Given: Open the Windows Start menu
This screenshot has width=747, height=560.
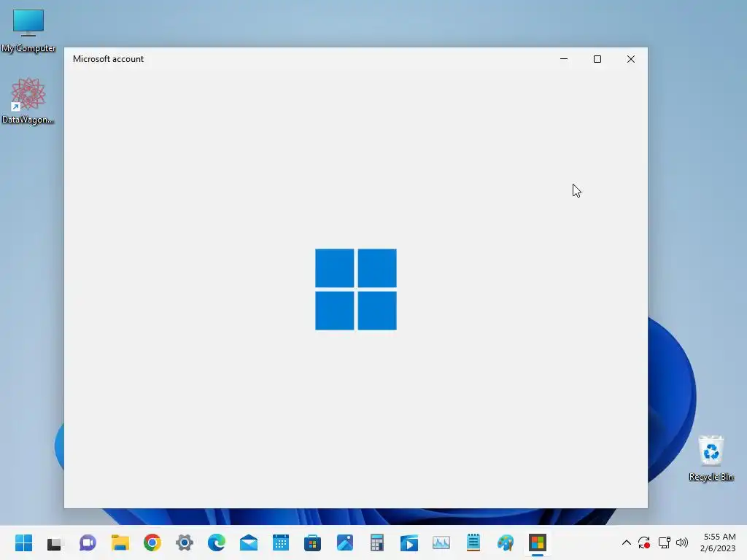Looking at the screenshot, I should tap(23, 542).
